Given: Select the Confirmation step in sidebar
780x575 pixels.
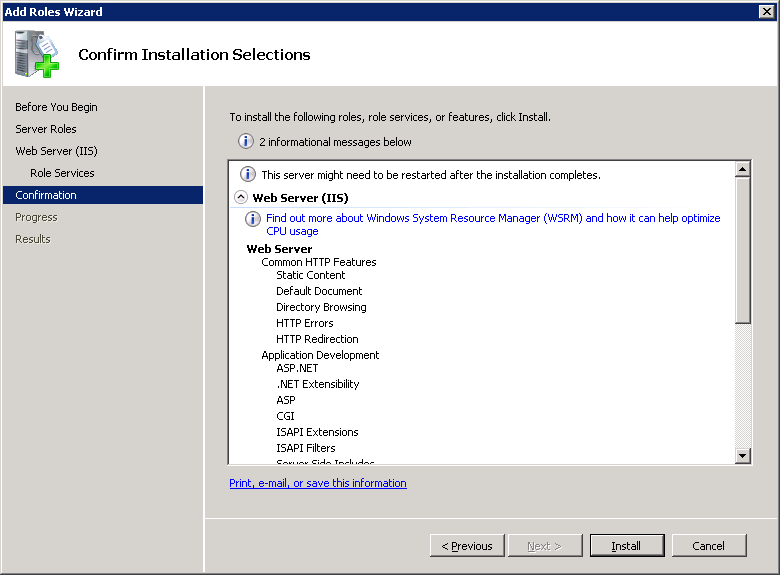Looking at the screenshot, I should tap(46, 195).
